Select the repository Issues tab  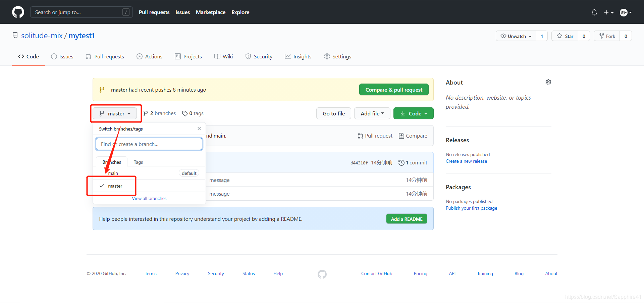click(x=62, y=56)
